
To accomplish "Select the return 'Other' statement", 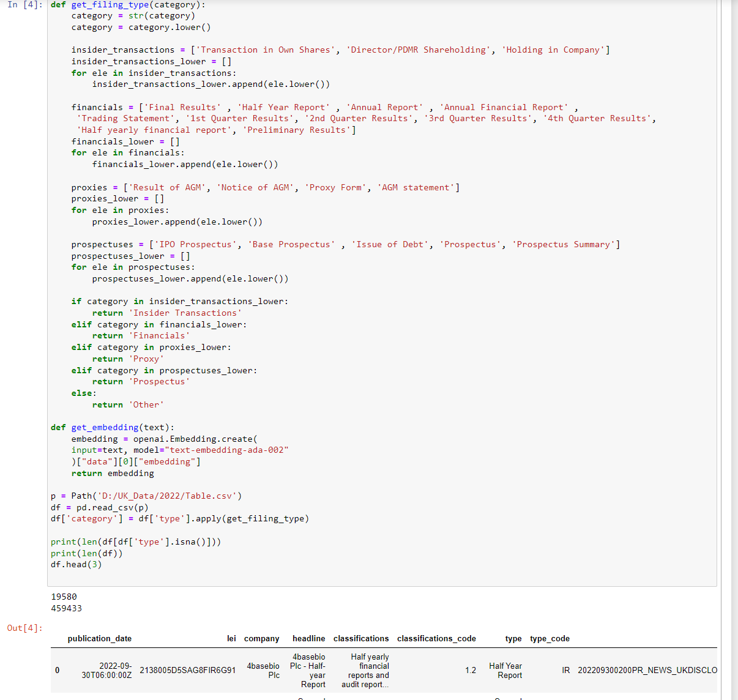I will coord(127,404).
